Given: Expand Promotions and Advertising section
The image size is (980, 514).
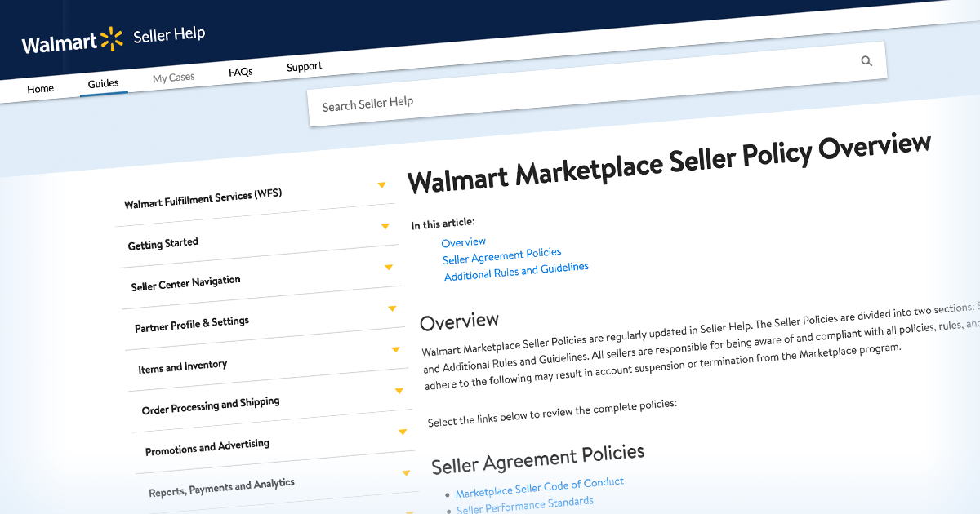Looking at the screenshot, I should [403, 432].
